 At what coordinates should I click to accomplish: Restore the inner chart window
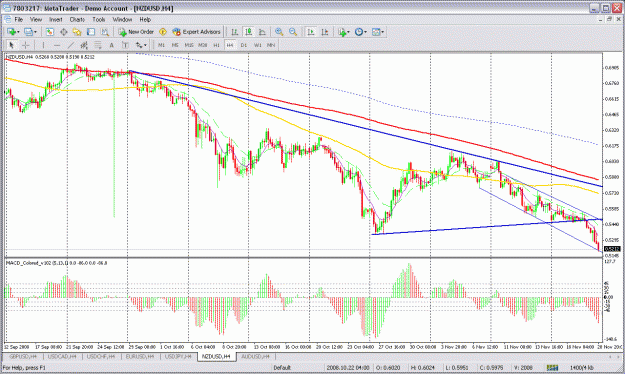tap(610, 19)
